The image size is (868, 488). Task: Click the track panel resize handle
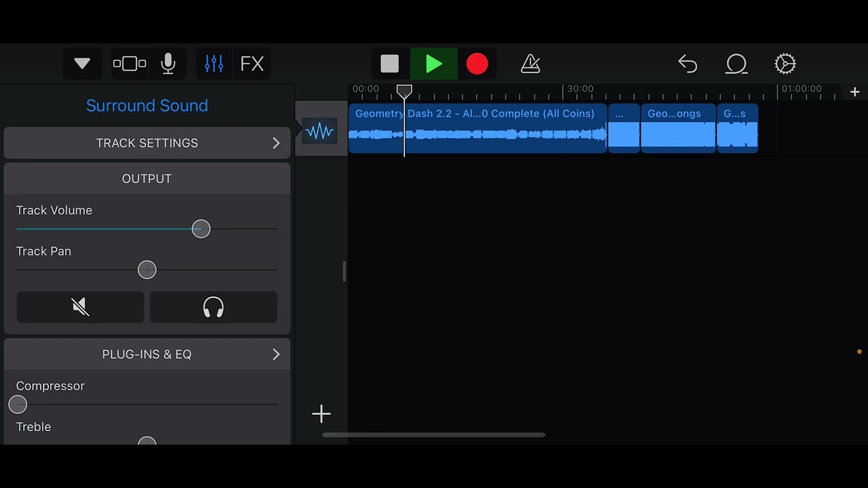point(344,271)
